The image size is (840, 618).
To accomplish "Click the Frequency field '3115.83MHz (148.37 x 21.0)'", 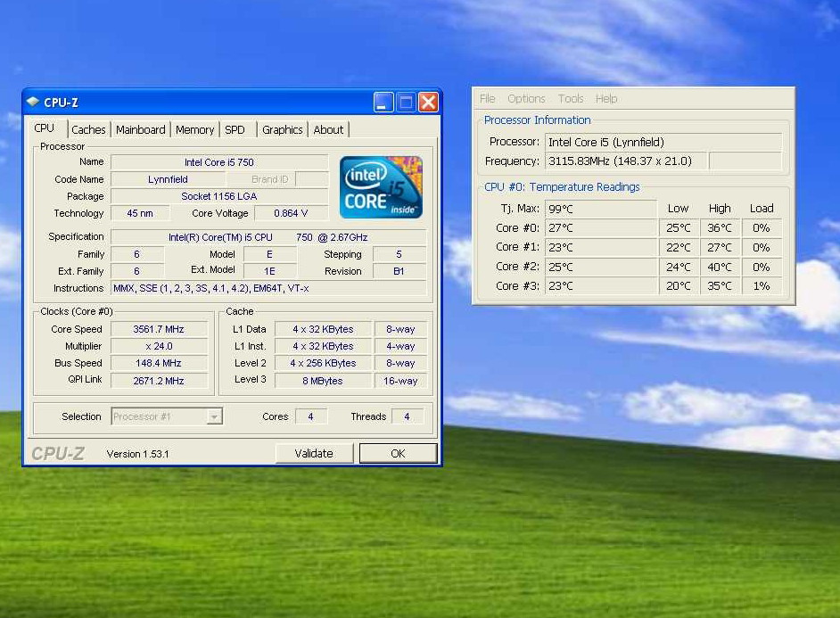I will (626, 161).
